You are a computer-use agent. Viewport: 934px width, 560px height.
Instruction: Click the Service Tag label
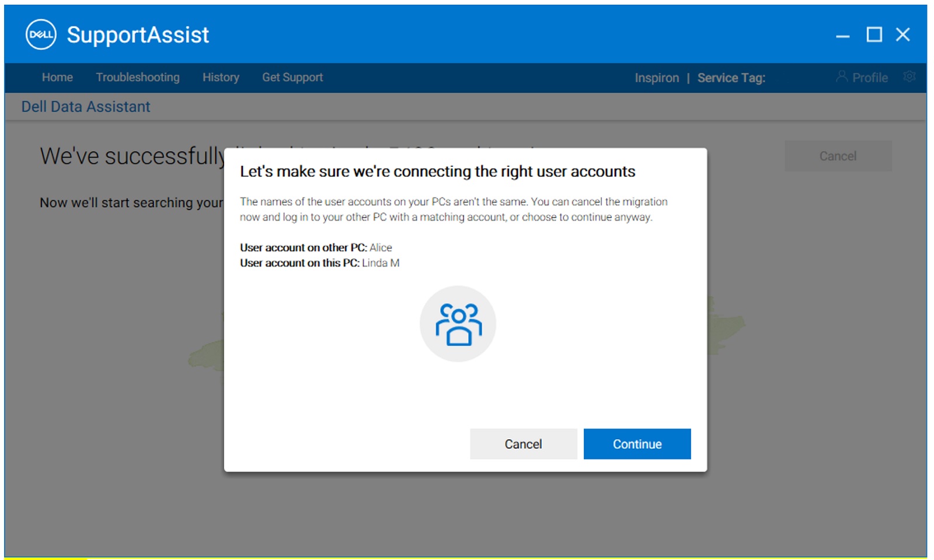click(730, 77)
